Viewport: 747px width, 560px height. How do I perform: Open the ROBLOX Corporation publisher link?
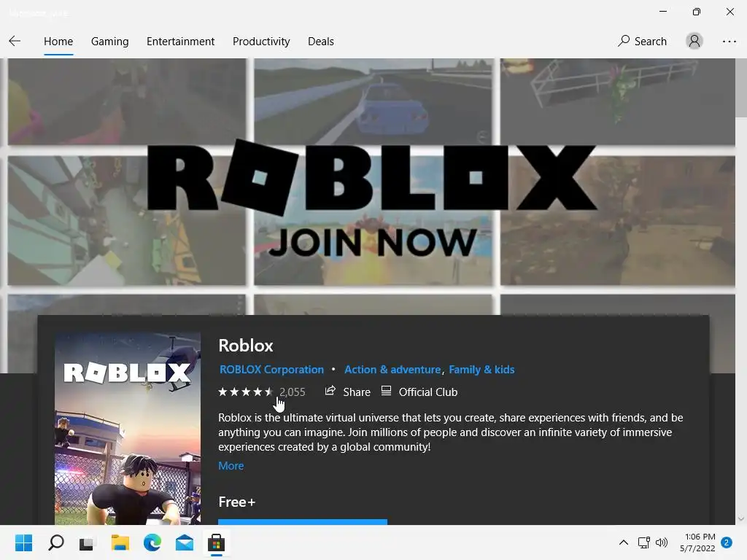pyautogui.click(x=271, y=370)
